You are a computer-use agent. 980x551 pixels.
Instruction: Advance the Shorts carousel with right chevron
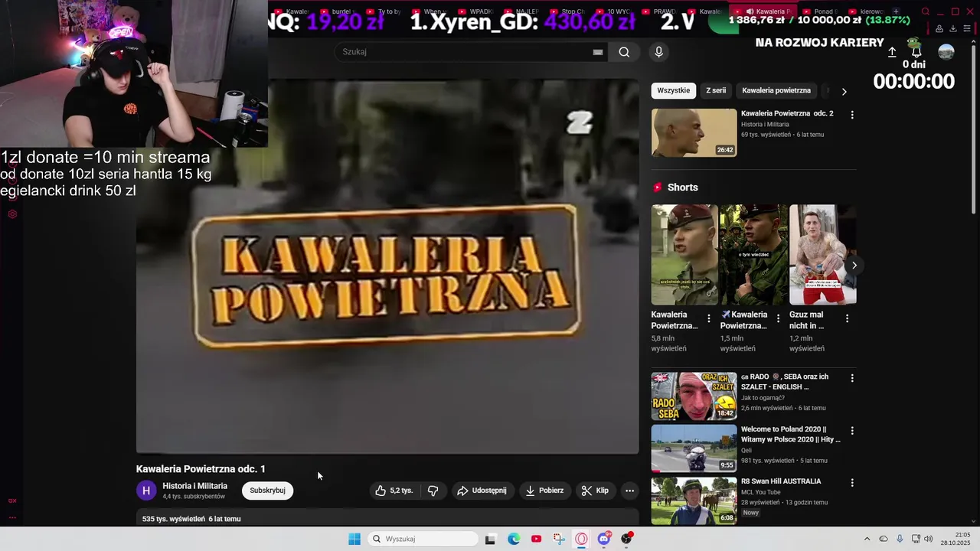click(854, 265)
